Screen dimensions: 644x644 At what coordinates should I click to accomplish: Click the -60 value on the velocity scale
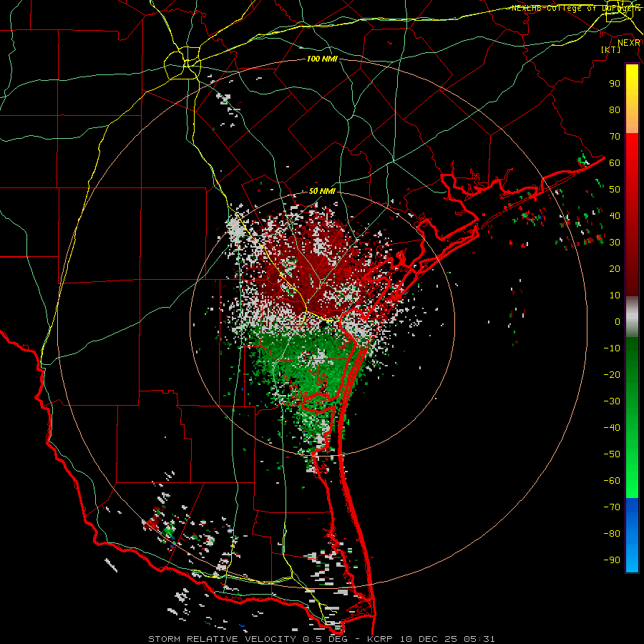coord(612,481)
